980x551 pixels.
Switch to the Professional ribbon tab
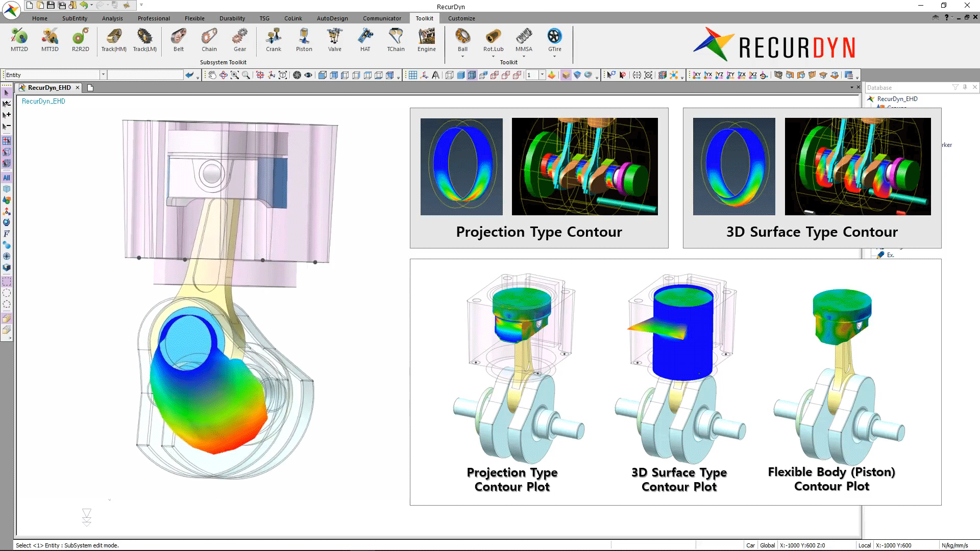tap(154, 18)
